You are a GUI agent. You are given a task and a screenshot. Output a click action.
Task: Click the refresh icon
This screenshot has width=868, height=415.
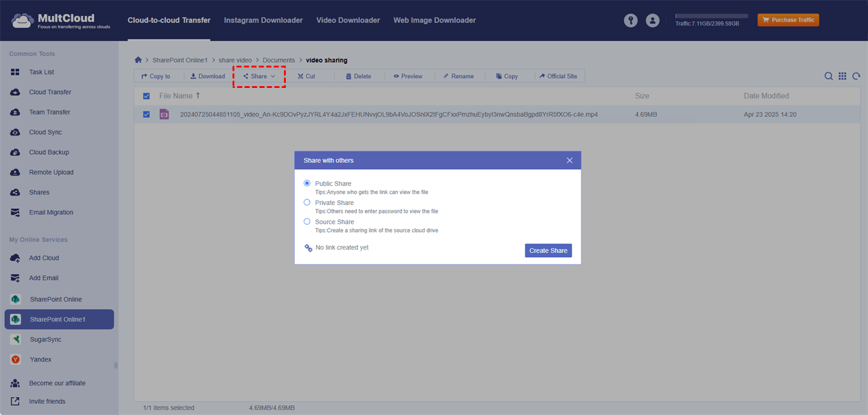point(856,76)
